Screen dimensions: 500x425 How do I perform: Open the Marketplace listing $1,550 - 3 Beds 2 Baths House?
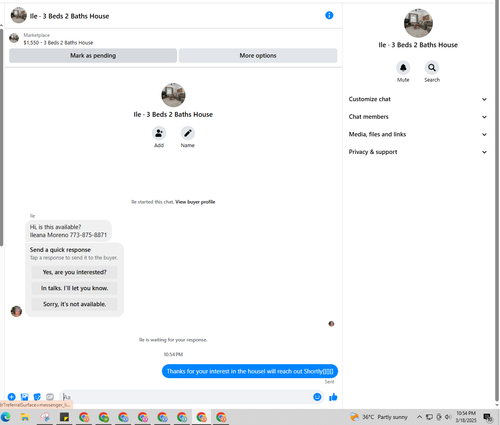pos(58,43)
